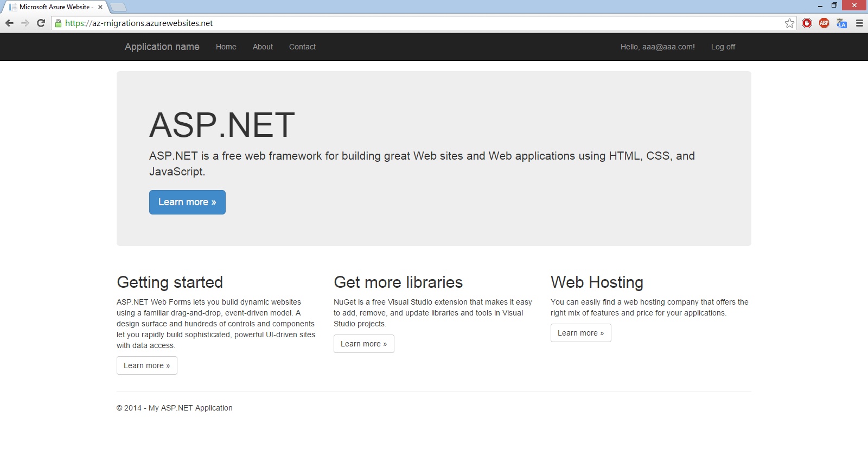Click the tab's page favicon
This screenshot has width=868, height=467.
pyautogui.click(x=13, y=7)
